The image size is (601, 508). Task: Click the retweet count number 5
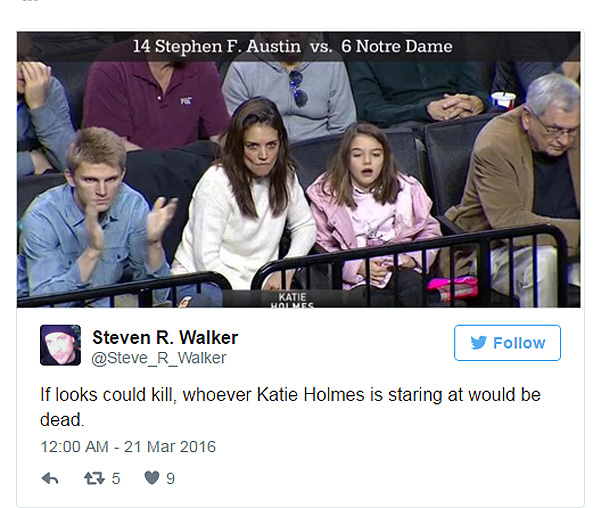click(116, 478)
